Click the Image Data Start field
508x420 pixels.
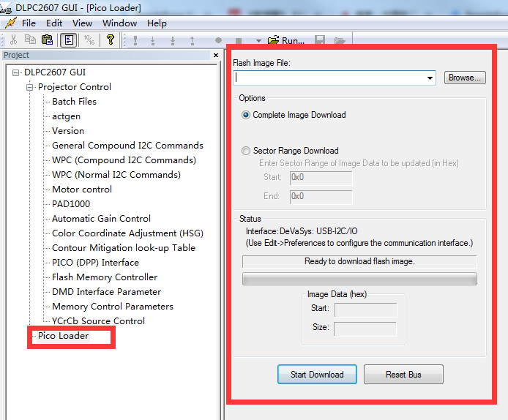(x=366, y=310)
